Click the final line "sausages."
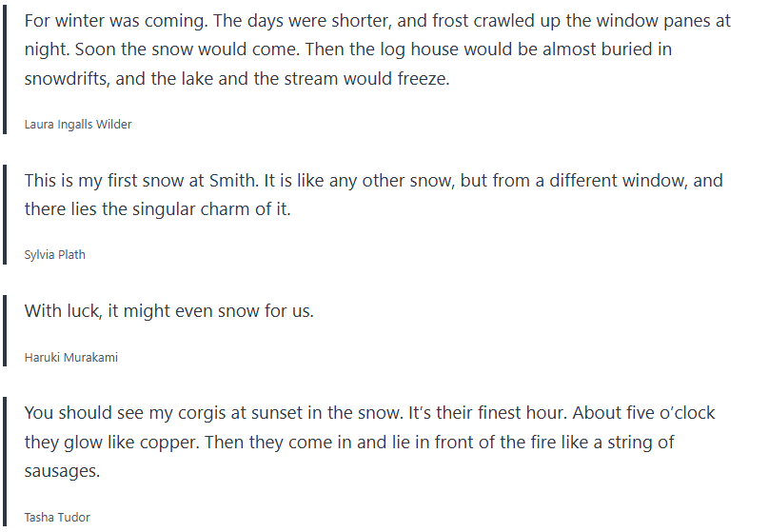The image size is (769, 532). [62, 472]
